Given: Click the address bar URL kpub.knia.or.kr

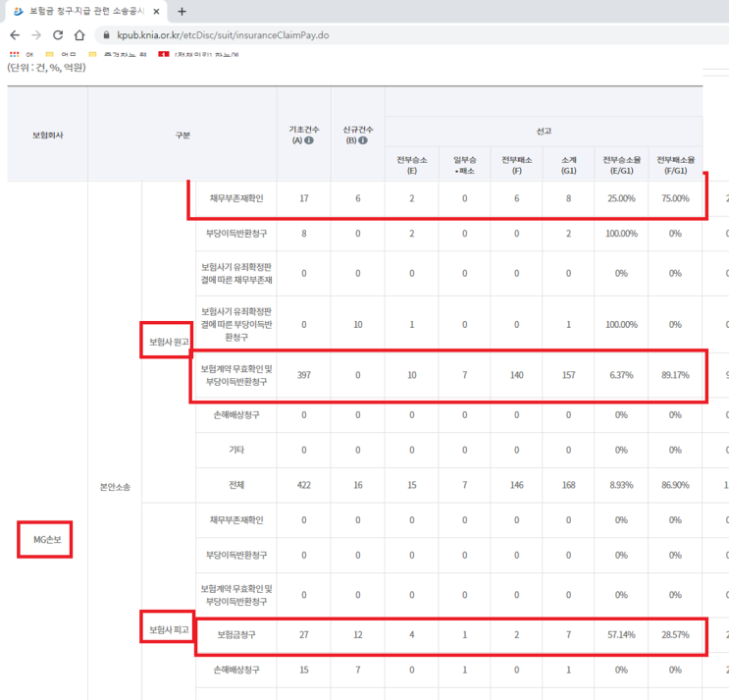Looking at the screenshot, I should [223, 35].
